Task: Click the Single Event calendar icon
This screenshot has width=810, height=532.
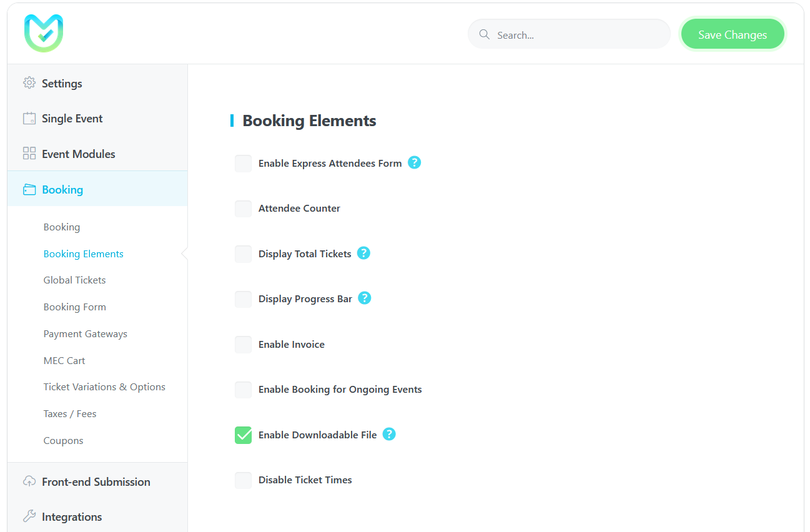Action: pyautogui.click(x=29, y=118)
